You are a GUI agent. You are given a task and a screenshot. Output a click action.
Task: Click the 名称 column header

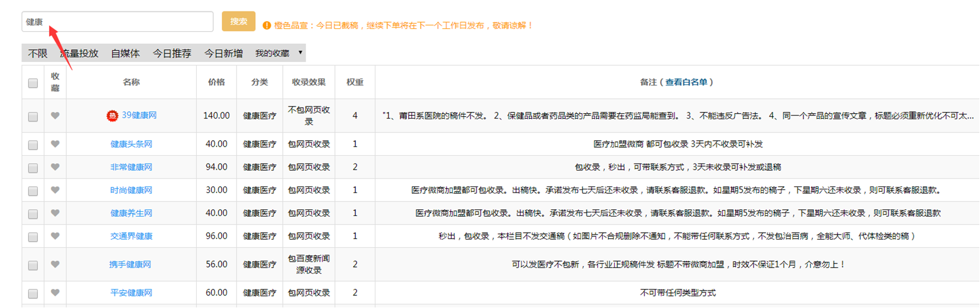[131, 82]
